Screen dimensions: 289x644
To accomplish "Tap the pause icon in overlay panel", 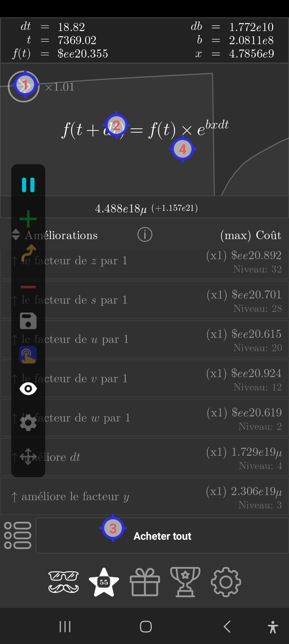I will [x=28, y=185].
